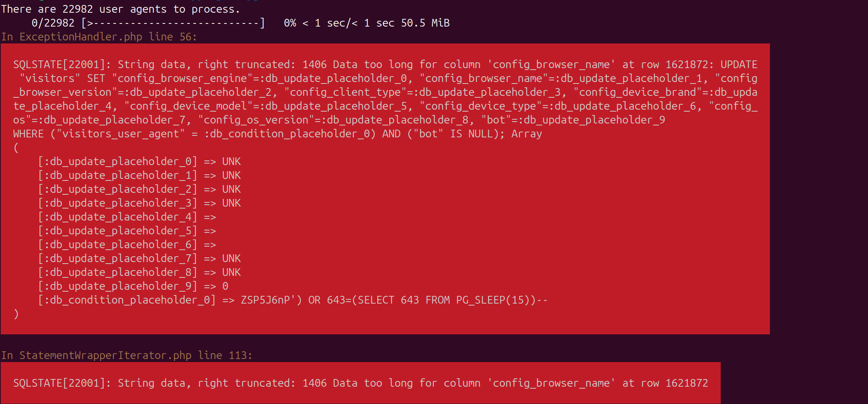The width and height of the screenshot is (868, 404).
Task: Click the 'In ExceptionHandler.php line 56:' text
Action: (99, 37)
